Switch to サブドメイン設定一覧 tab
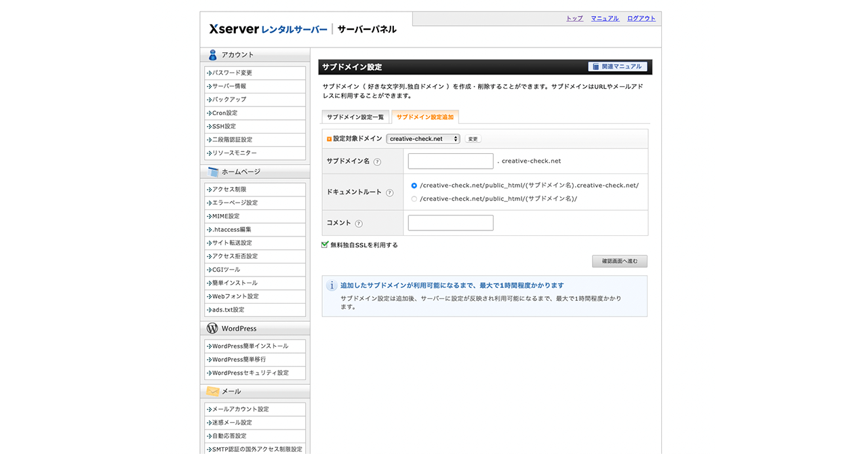868x454 pixels. pyautogui.click(x=355, y=117)
